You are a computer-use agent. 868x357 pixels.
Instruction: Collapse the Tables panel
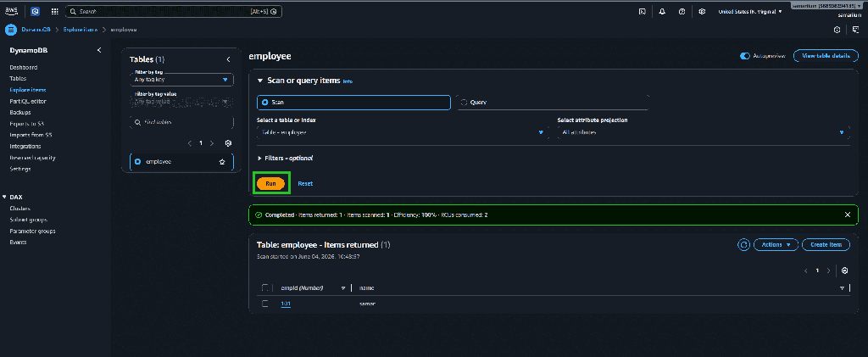pyautogui.click(x=228, y=59)
